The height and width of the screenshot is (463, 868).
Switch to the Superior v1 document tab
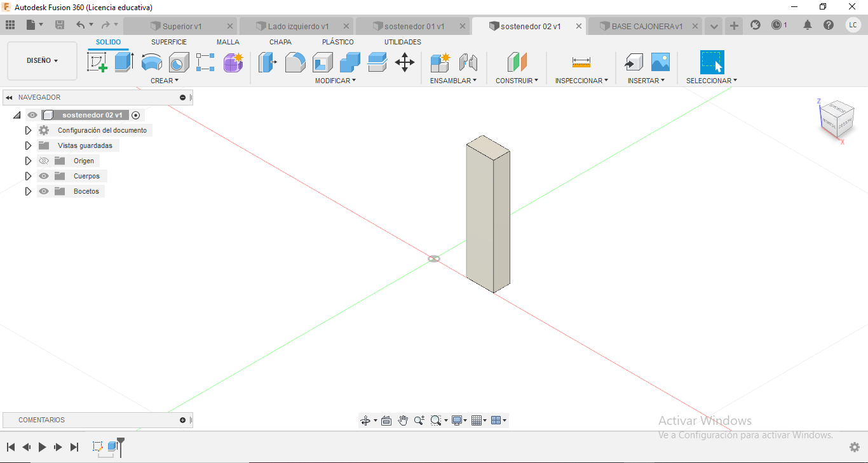point(181,26)
